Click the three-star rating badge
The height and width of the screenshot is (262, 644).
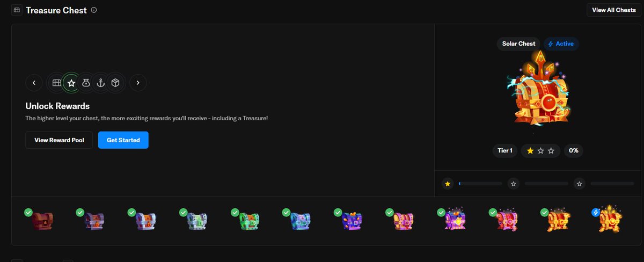coord(540,151)
